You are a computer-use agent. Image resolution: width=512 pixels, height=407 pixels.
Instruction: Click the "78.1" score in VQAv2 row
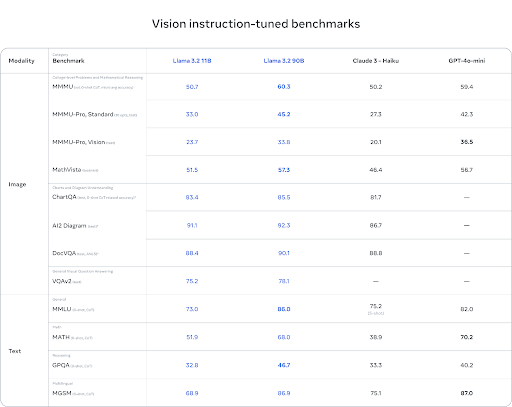pos(284,281)
